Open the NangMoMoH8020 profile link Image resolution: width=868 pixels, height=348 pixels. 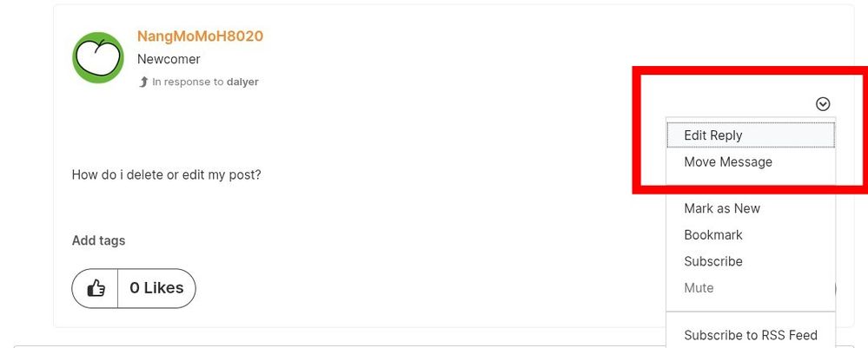[200, 36]
